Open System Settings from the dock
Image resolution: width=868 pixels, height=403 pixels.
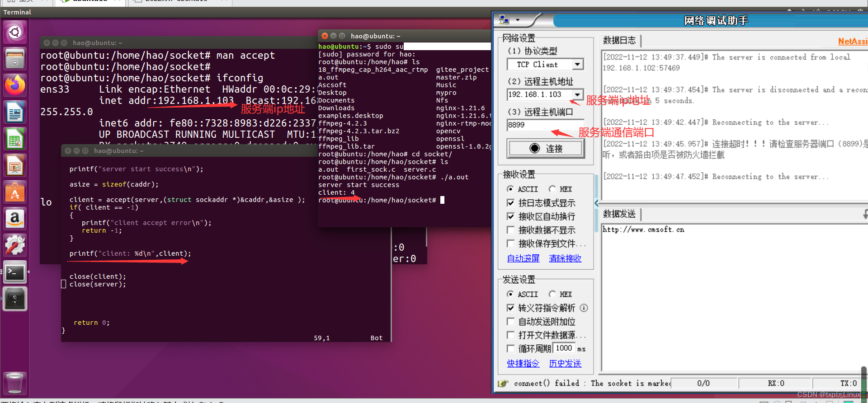[15, 246]
